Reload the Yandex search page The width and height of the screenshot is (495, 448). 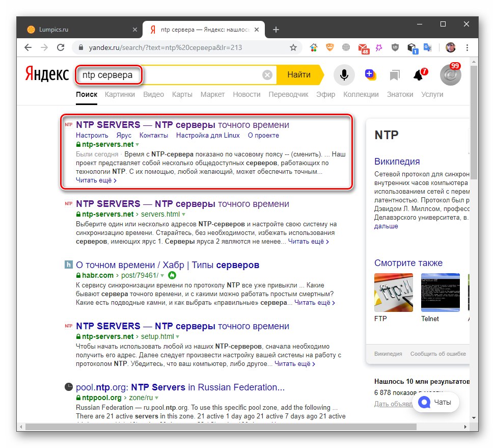point(61,47)
